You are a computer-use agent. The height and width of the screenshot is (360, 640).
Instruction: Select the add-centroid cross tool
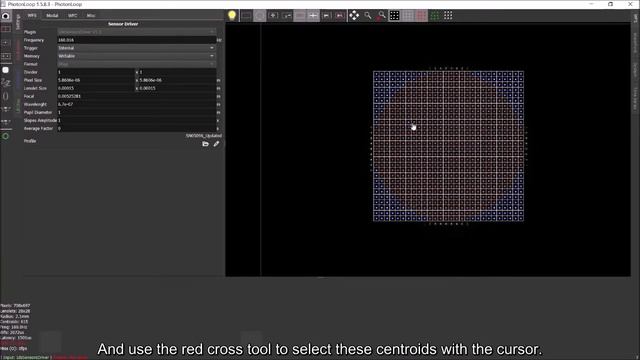point(273,16)
